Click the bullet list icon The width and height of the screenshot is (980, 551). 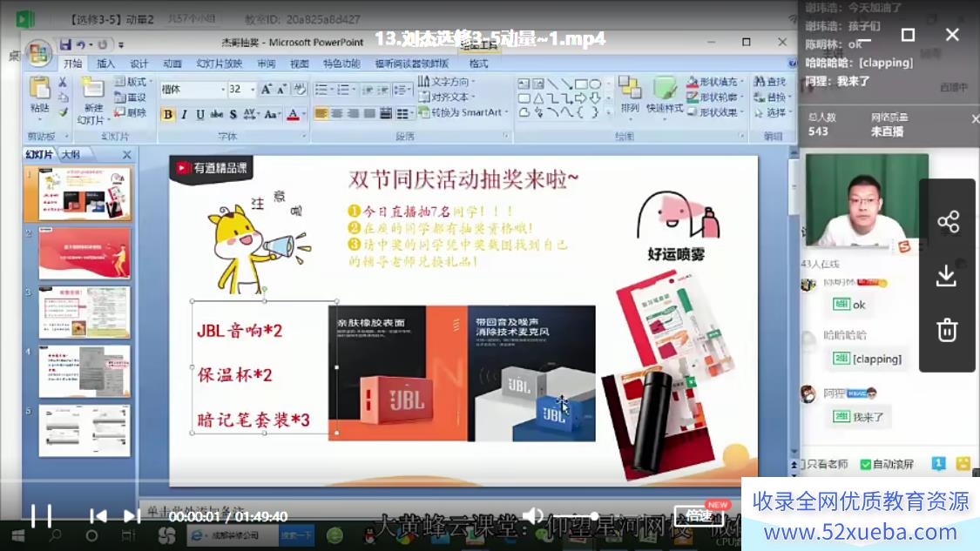(322, 90)
